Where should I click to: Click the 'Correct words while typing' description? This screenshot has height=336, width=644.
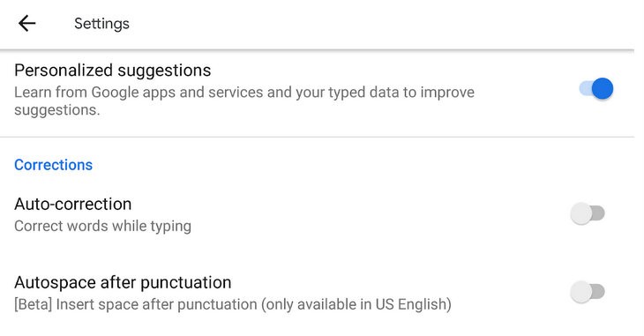[102, 226]
